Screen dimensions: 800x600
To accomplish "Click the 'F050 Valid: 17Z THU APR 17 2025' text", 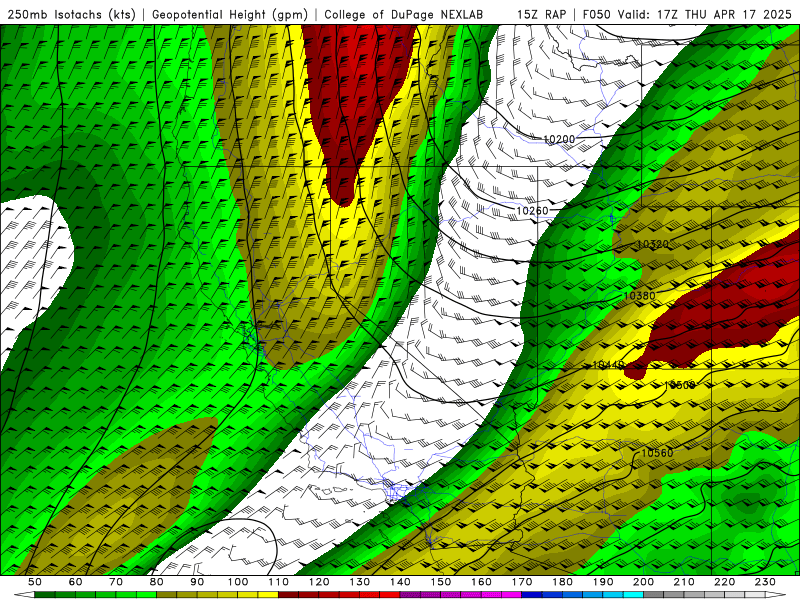I will [x=687, y=14].
